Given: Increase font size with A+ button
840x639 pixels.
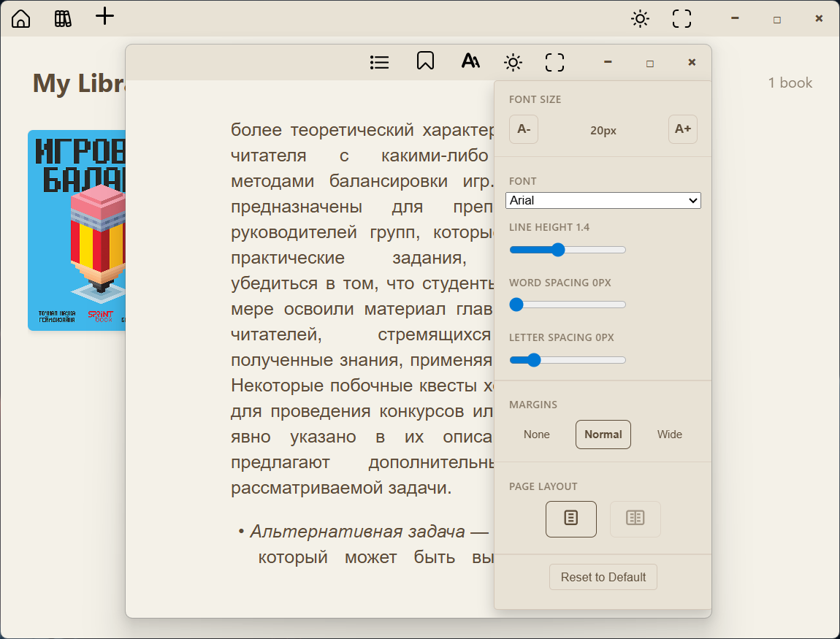Looking at the screenshot, I should click(682, 129).
